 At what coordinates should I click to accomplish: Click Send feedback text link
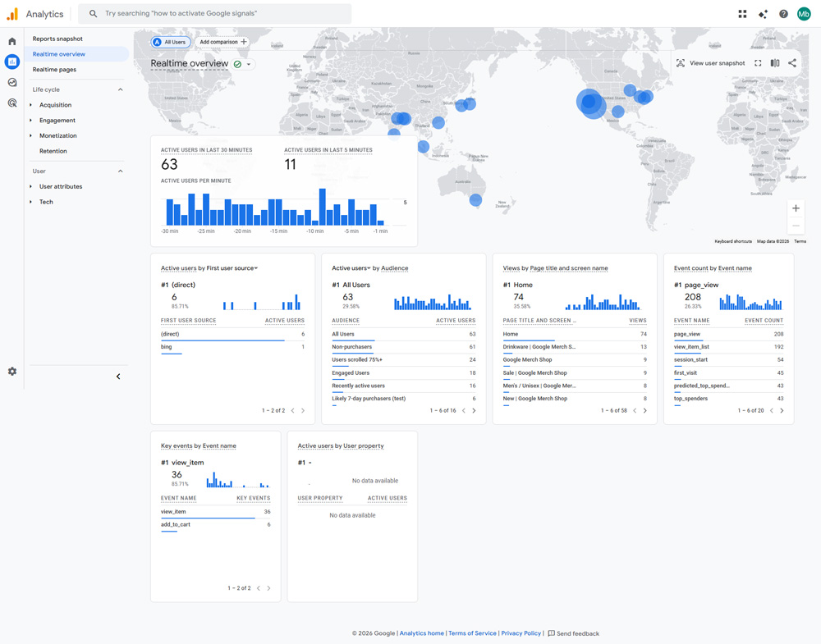[x=578, y=633]
